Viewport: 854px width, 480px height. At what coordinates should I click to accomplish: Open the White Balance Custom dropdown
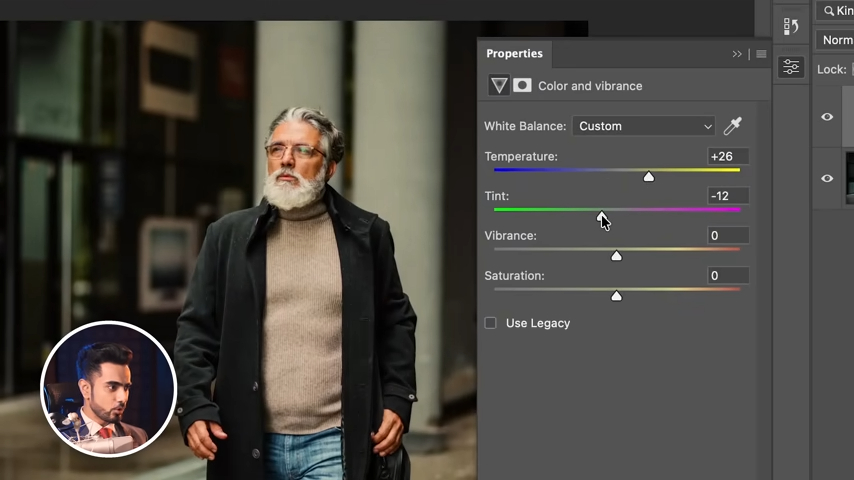click(x=643, y=126)
